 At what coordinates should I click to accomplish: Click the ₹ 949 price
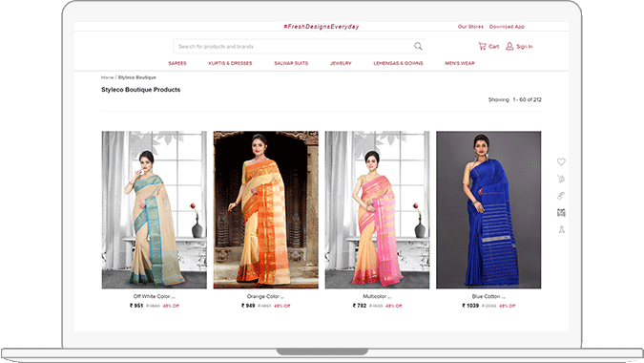(248, 306)
